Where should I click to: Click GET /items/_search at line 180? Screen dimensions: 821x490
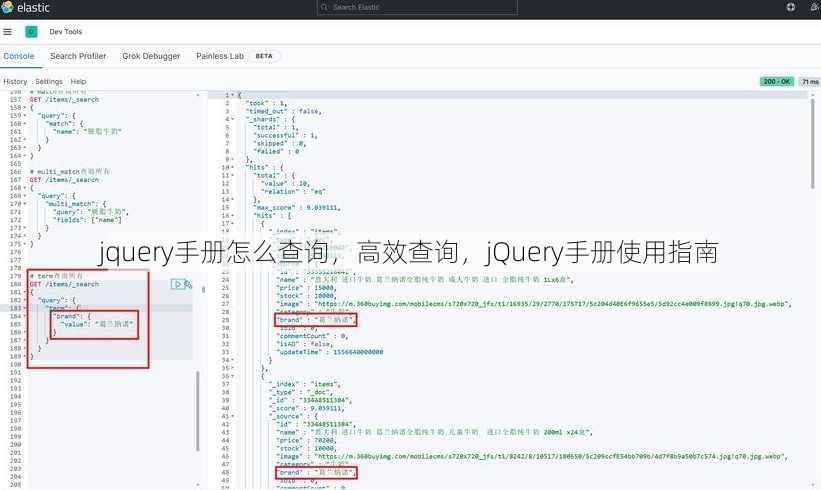(x=64, y=284)
